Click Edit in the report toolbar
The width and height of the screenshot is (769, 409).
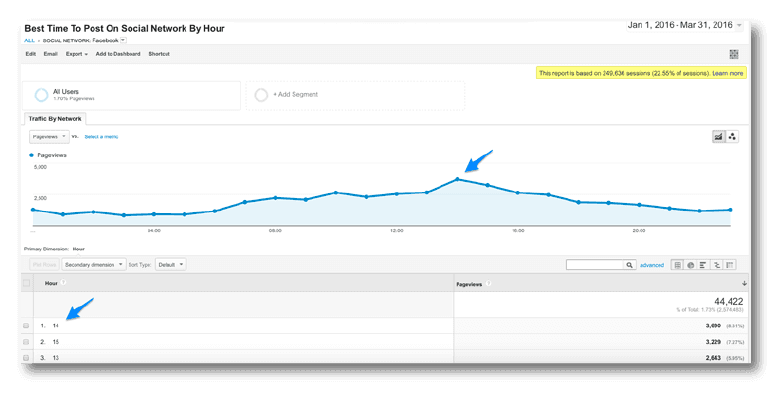30,54
